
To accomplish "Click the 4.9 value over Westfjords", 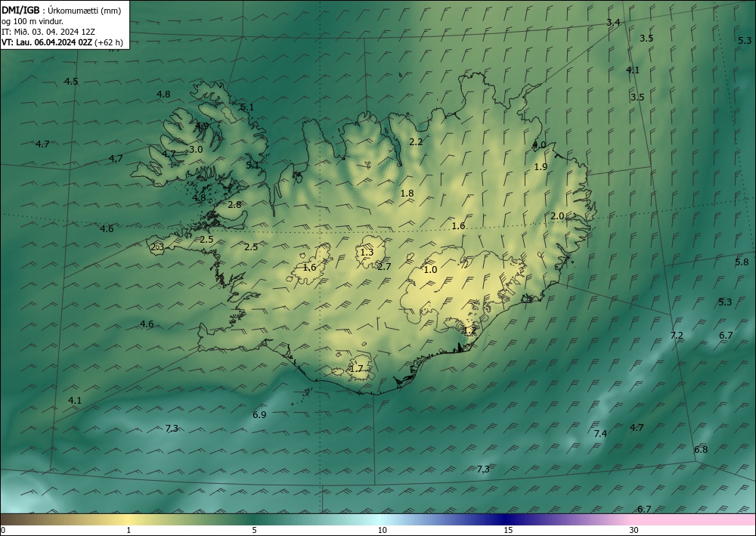I will (x=202, y=125).
